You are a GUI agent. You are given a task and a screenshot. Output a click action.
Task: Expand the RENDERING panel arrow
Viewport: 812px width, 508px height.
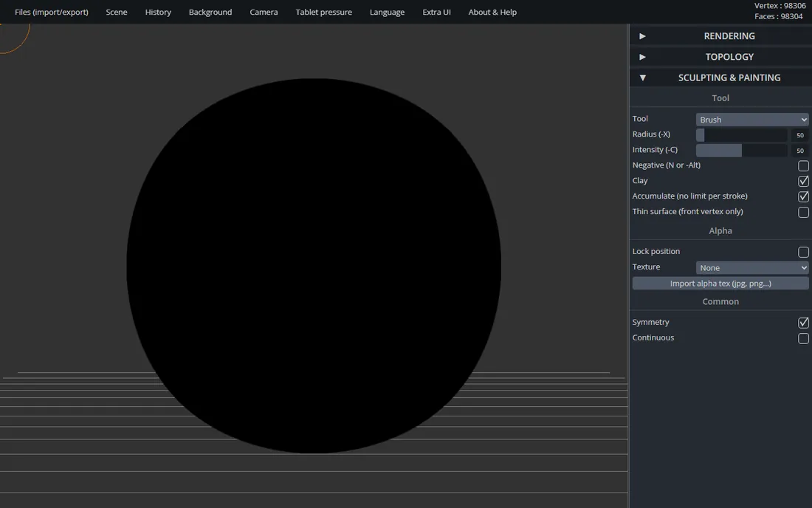tap(642, 36)
